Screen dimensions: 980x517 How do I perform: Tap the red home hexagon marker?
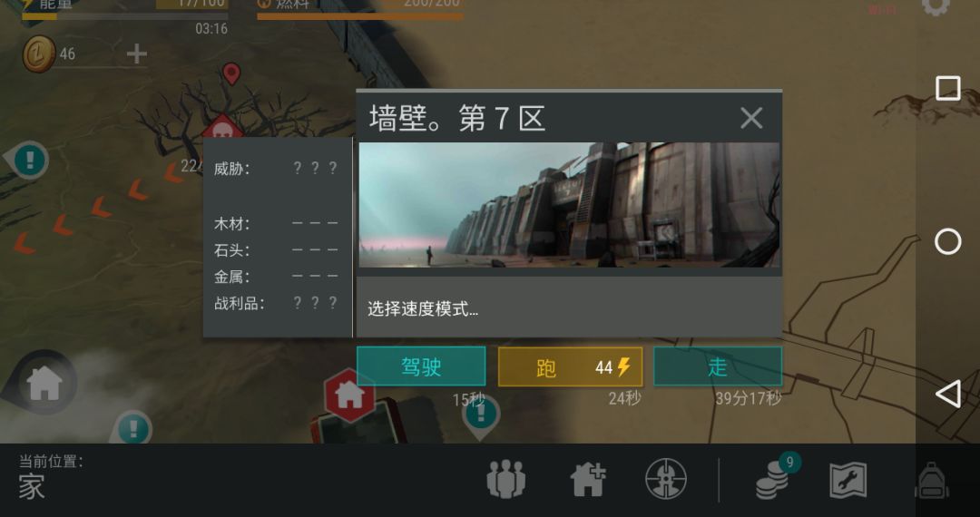(x=349, y=394)
